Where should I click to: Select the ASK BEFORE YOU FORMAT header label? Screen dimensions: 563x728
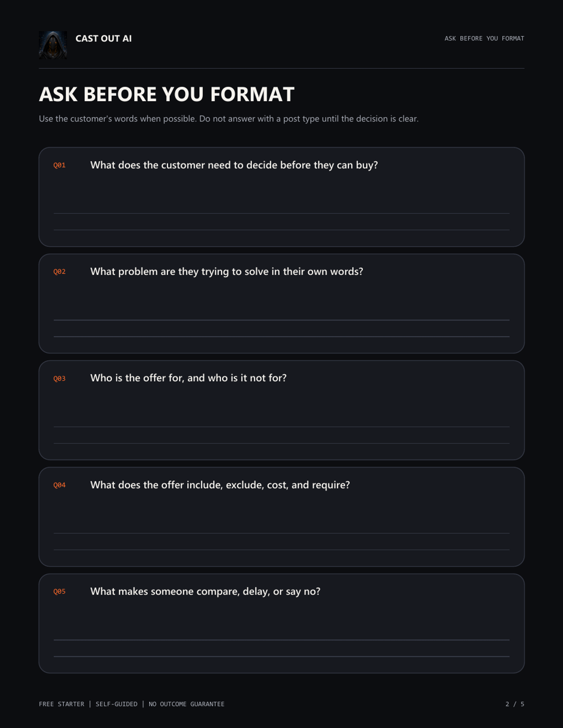(x=484, y=38)
